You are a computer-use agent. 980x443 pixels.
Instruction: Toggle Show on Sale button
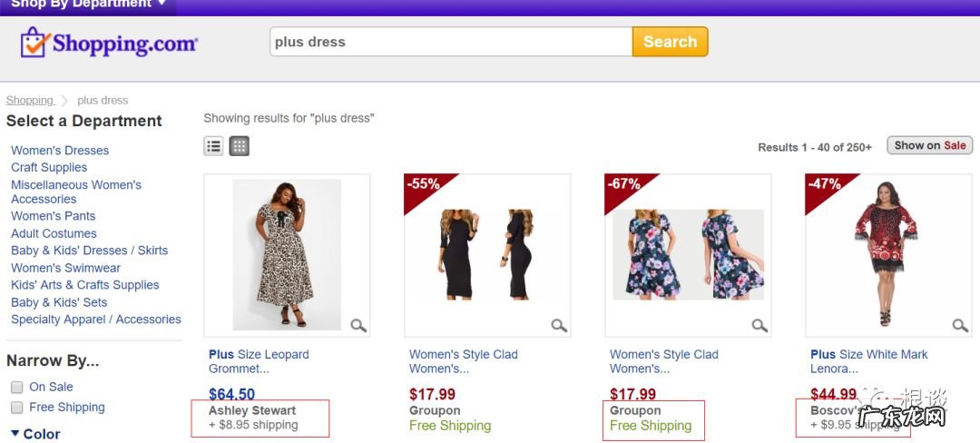929,145
